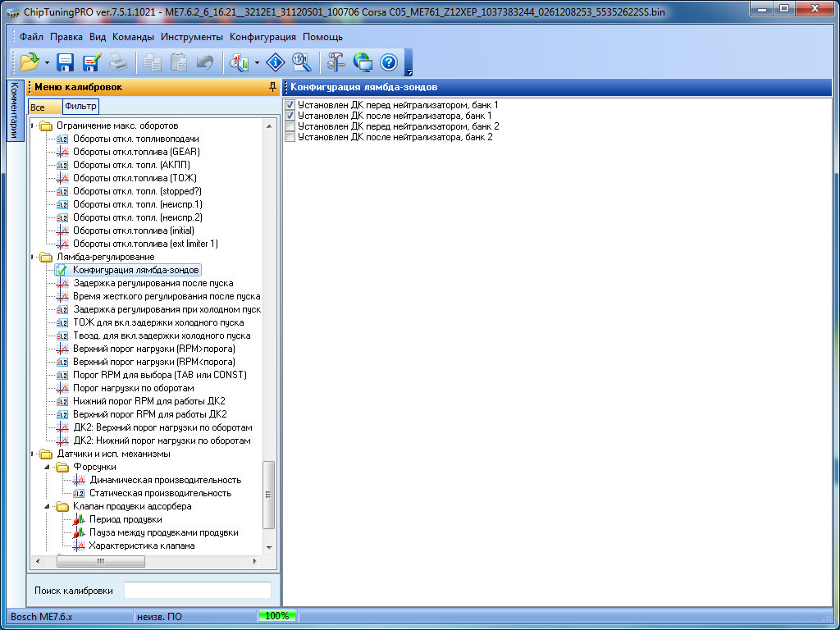Pin the Меню калибровок panel

point(272,87)
